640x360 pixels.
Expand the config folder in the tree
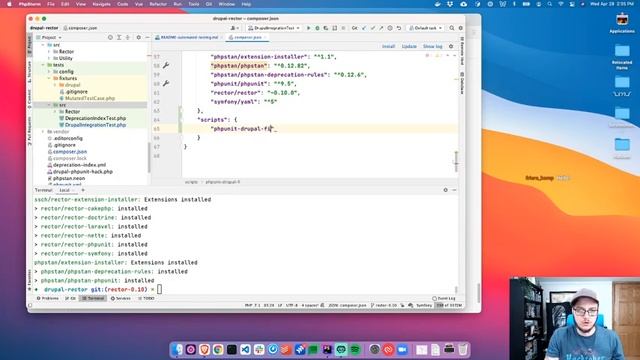pos(49,71)
